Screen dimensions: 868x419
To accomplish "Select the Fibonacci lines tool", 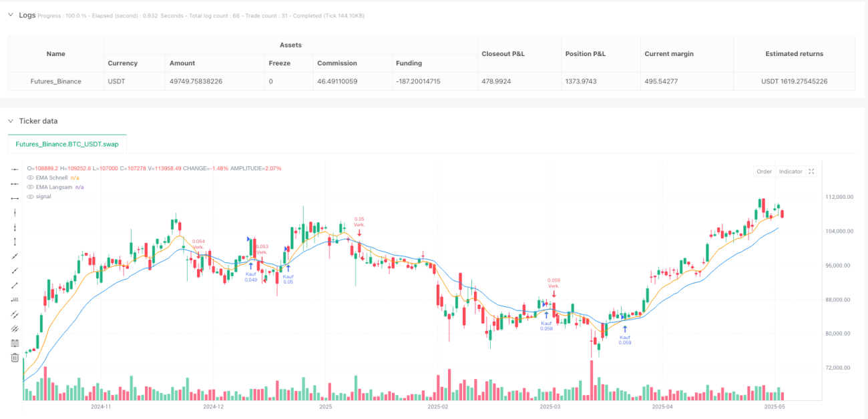I will tap(15, 343).
